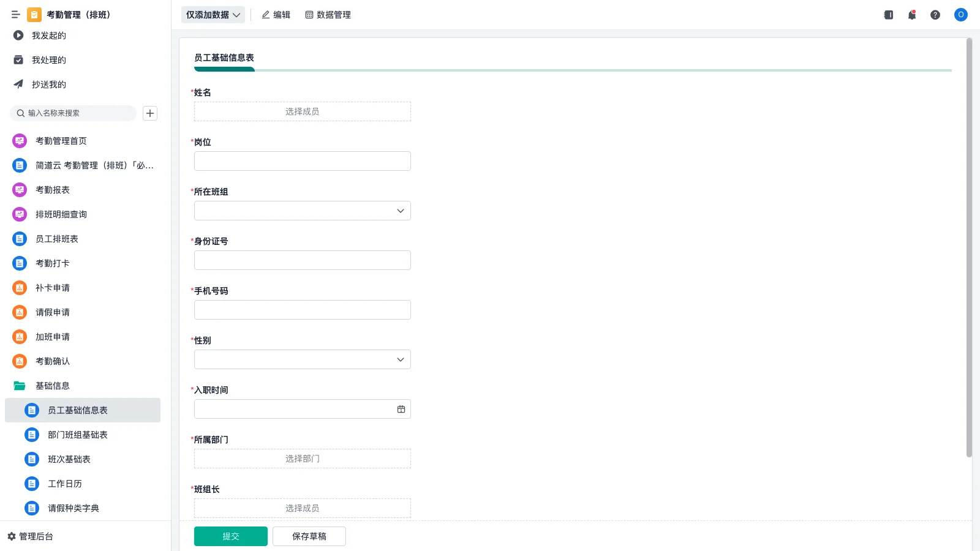The image size is (980, 551).
Task: Click the teal progress bar under 员工基础信息表
Action: point(224,70)
